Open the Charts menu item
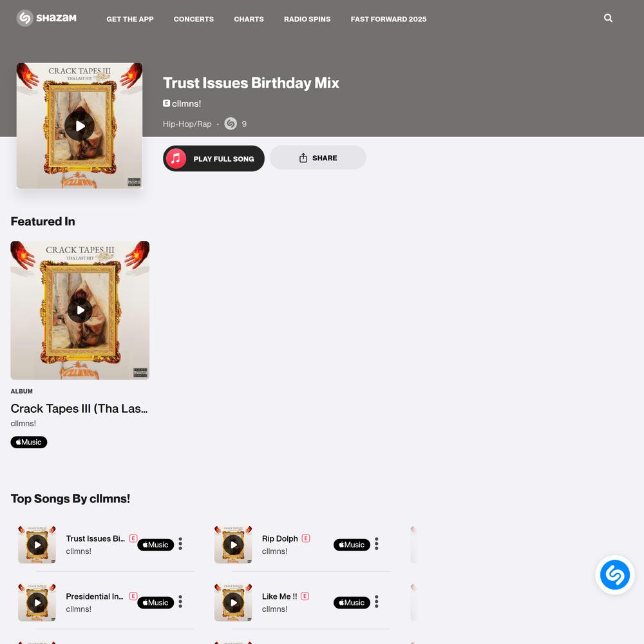 (x=249, y=19)
